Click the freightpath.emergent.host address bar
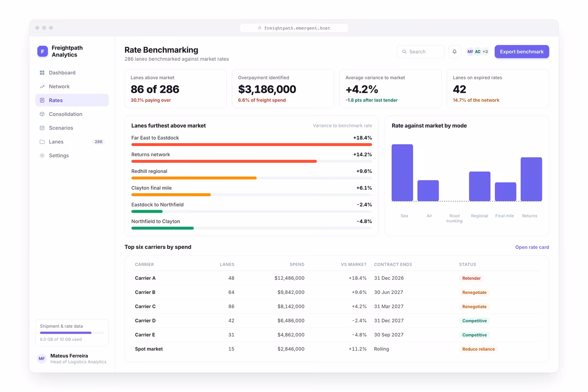 pyautogui.click(x=294, y=28)
